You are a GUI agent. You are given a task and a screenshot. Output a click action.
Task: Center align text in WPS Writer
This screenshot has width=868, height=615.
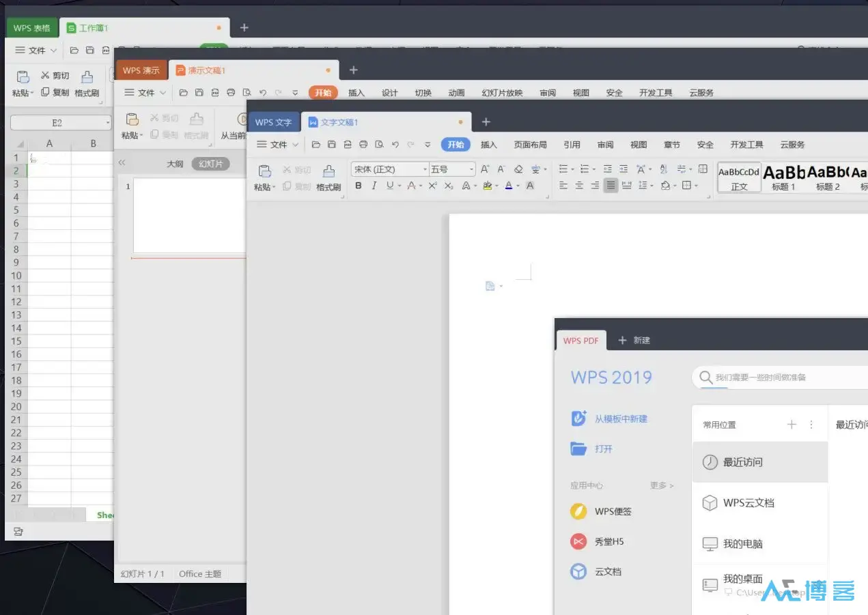pyautogui.click(x=579, y=186)
